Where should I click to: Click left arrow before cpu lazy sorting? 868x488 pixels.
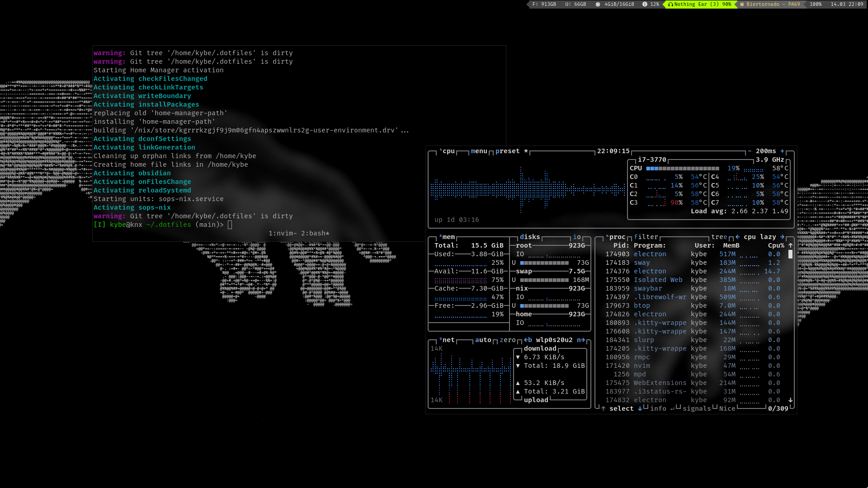click(x=738, y=237)
